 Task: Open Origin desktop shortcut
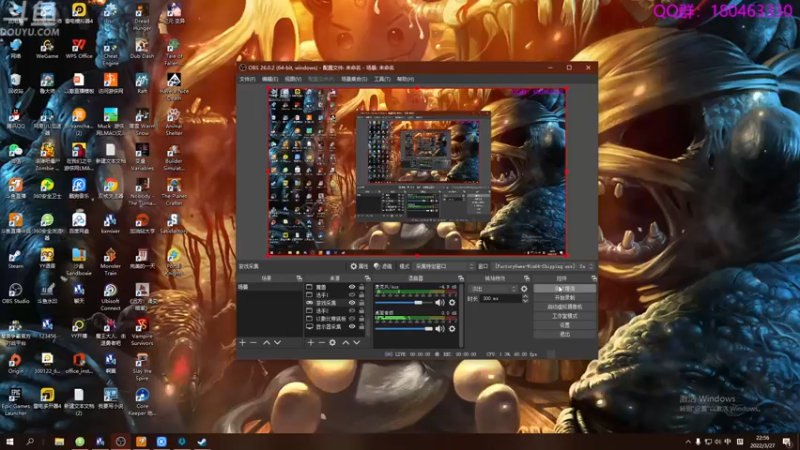15,364
